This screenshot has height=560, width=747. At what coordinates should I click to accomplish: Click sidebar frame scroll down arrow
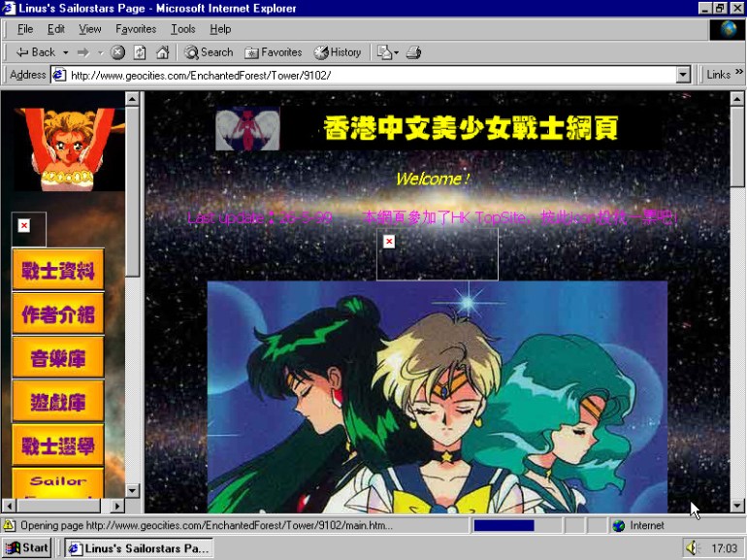tap(132, 490)
